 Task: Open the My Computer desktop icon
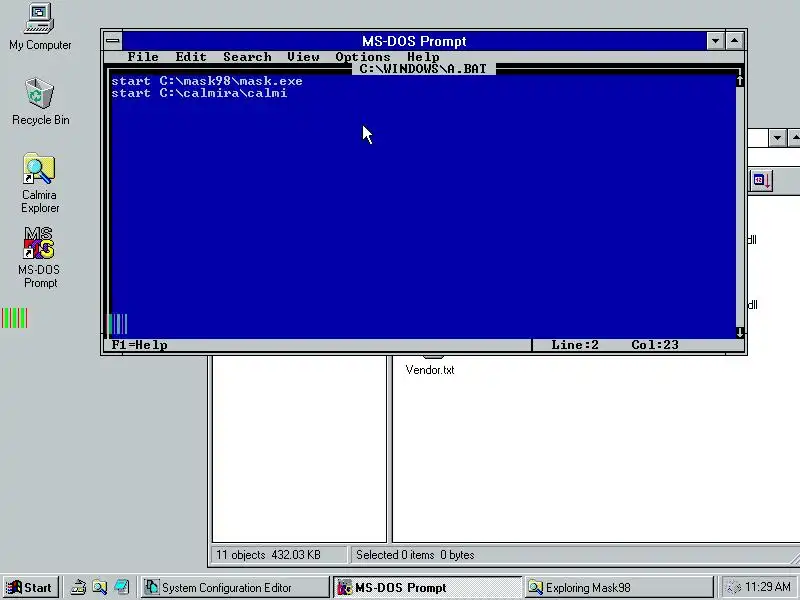tap(39, 27)
